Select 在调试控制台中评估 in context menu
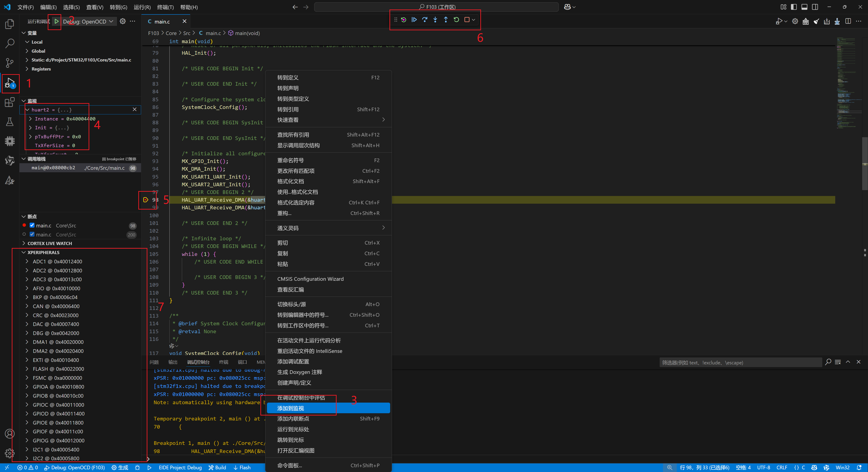The image size is (868, 472). (328, 398)
